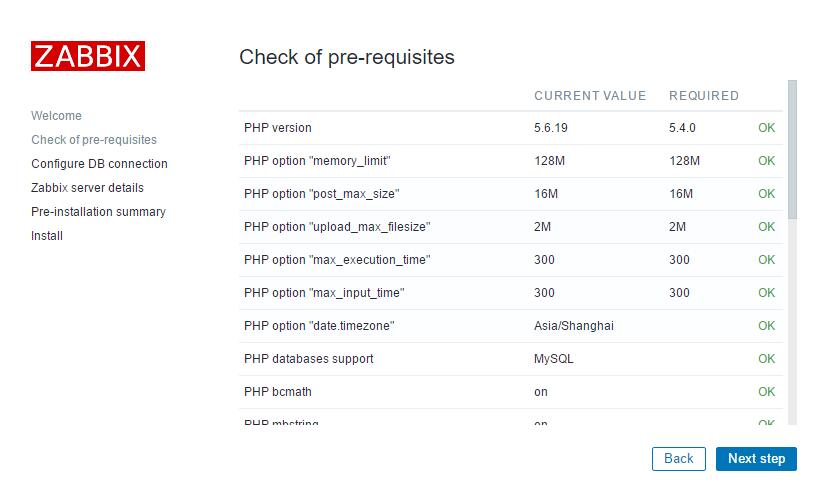Go to Configure DB connection step
The height and width of the screenshot is (503, 820).
point(99,164)
